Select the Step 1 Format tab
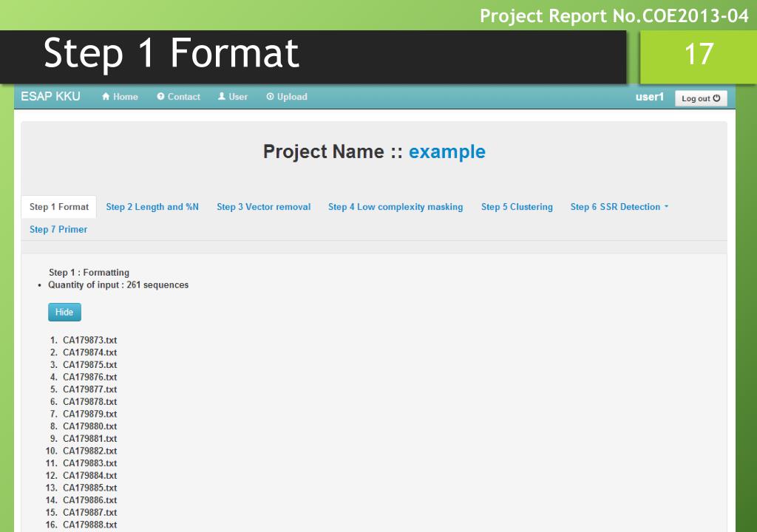 pyautogui.click(x=59, y=207)
